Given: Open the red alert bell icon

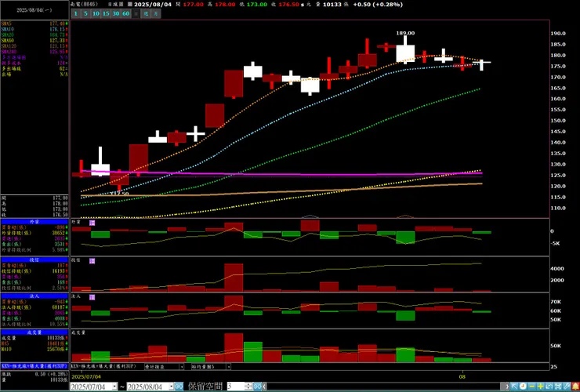Looking at the screenshot, I should pos(575,387).
